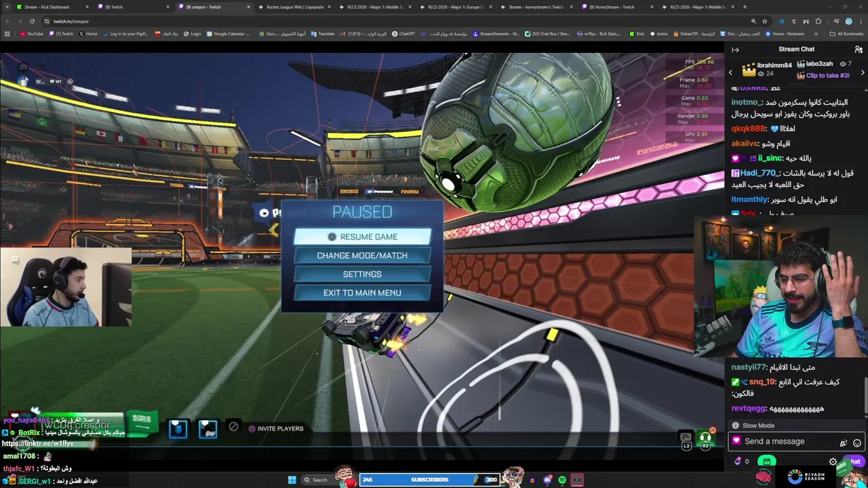The height and width of the screenshot is (488, 868).
Task: Choose Exit to Main Menu
Action: coord(362,293)
